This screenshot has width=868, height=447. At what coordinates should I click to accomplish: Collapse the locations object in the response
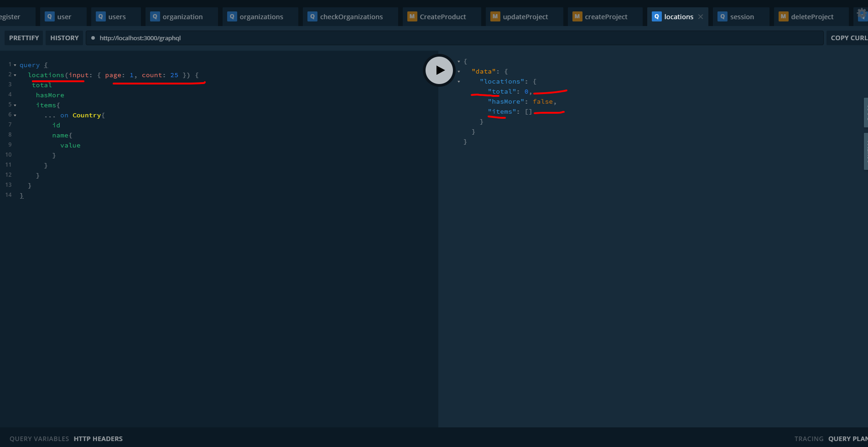[x=458, y=81]
